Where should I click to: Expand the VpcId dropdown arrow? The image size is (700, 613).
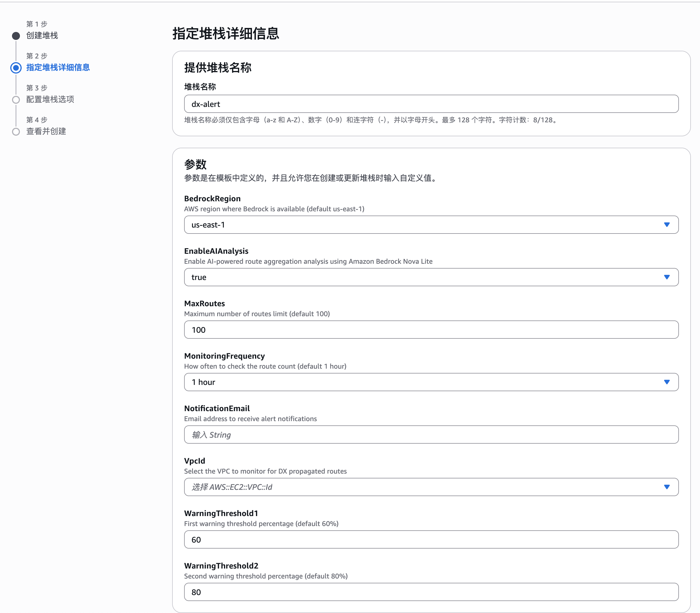point(666,487)
